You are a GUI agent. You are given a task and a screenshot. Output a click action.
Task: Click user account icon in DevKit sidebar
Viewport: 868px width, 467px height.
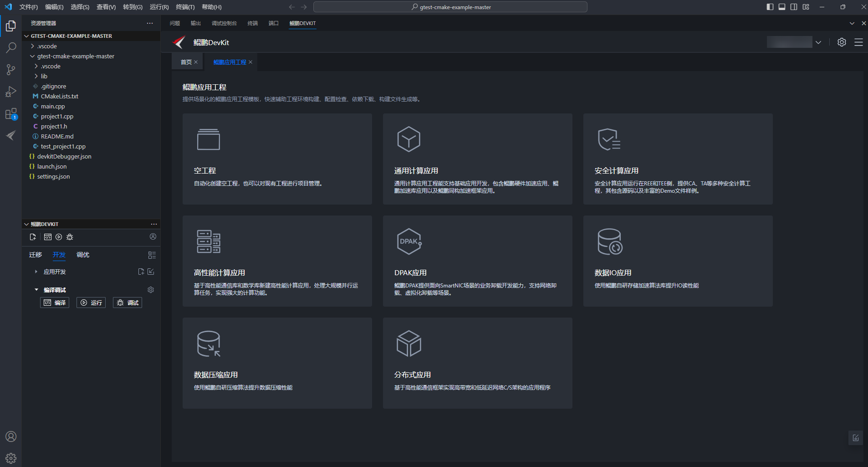coord(153,236)
